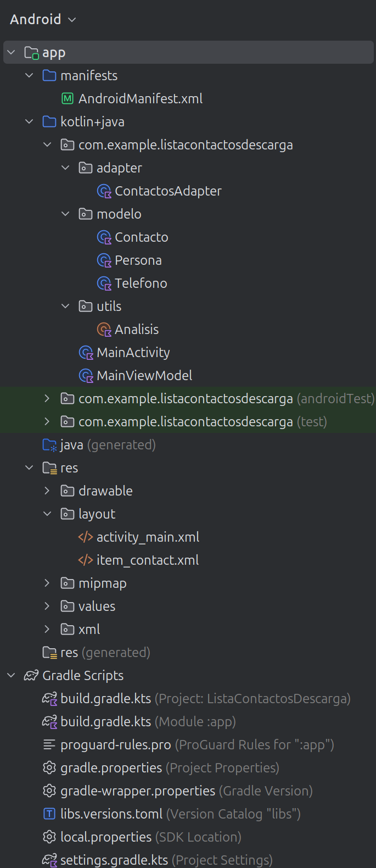Click the gradle.properties gear icon
This screenshot has height=868, width=376.
click(49, 768)
